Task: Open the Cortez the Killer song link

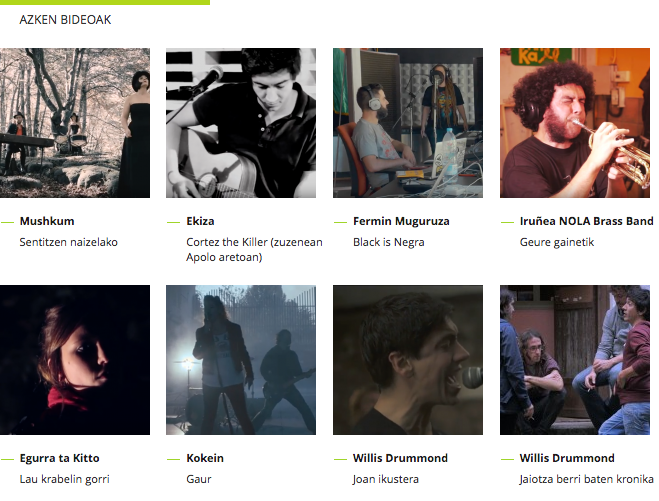Action: click(254, 250)
